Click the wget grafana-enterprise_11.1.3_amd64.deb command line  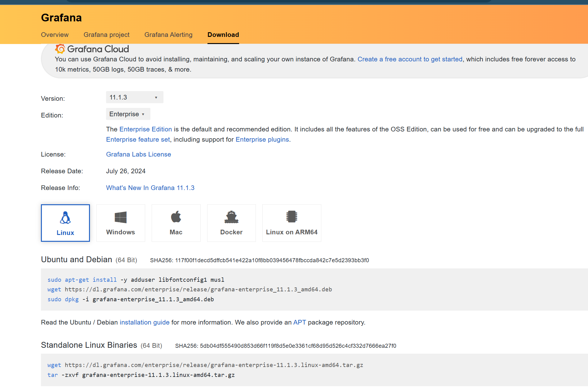coord(189,290)
